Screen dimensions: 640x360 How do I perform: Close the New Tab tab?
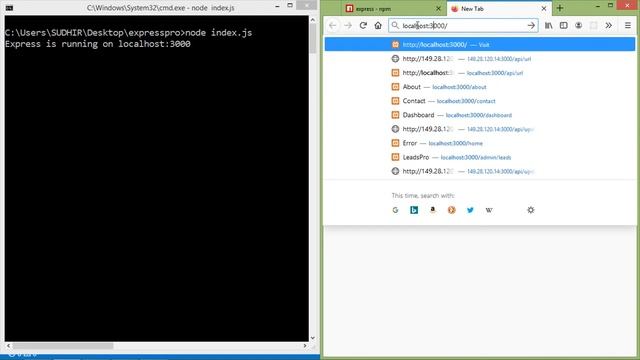(544, 8)
